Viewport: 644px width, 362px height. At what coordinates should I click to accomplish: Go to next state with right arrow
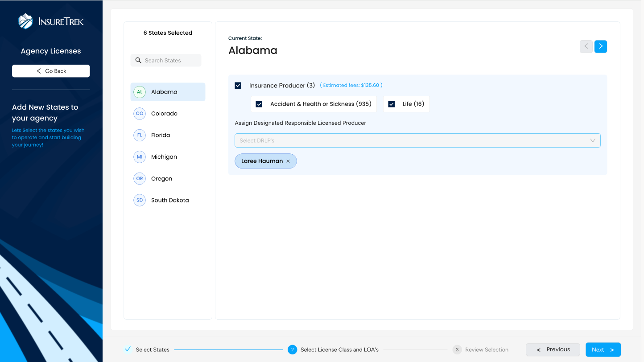[x=600, y=46]
